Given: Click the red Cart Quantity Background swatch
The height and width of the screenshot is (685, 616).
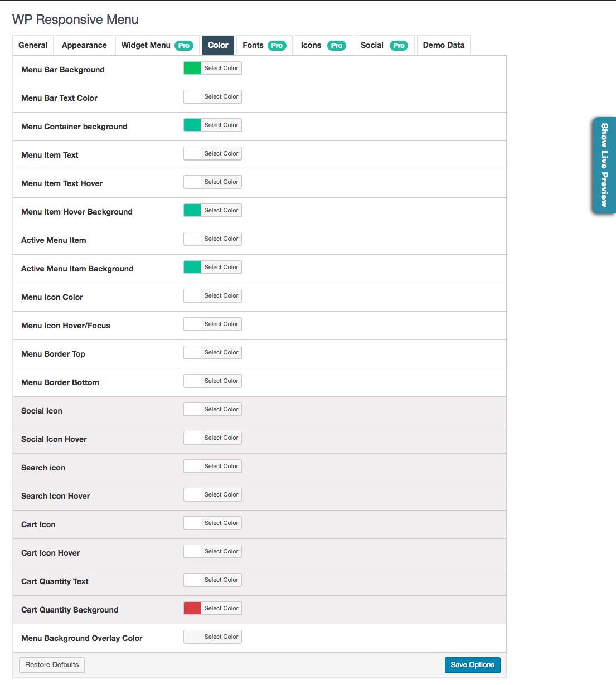Looking at the screenshot, I should tap(192, 608).
